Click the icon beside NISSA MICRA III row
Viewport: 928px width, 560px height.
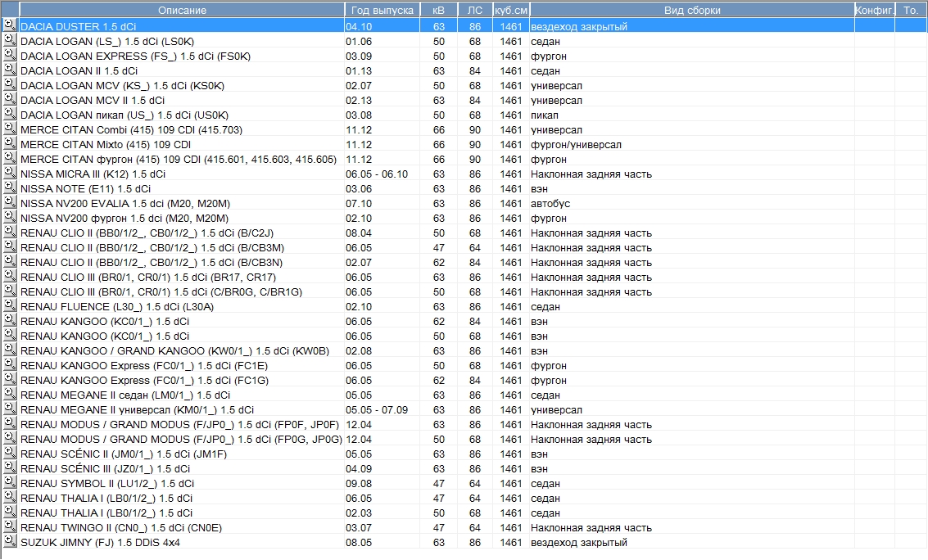[x=10, y=173]
